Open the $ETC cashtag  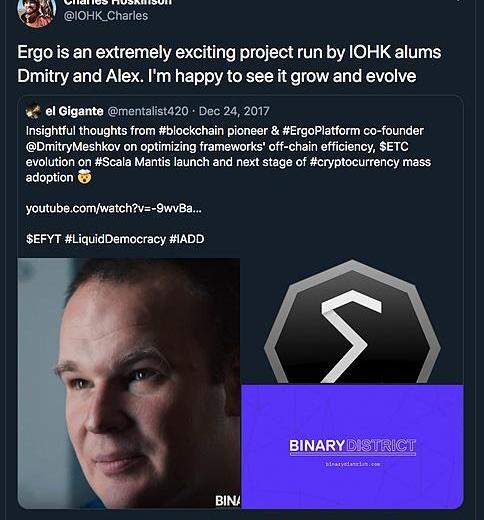tap(394, 146)
